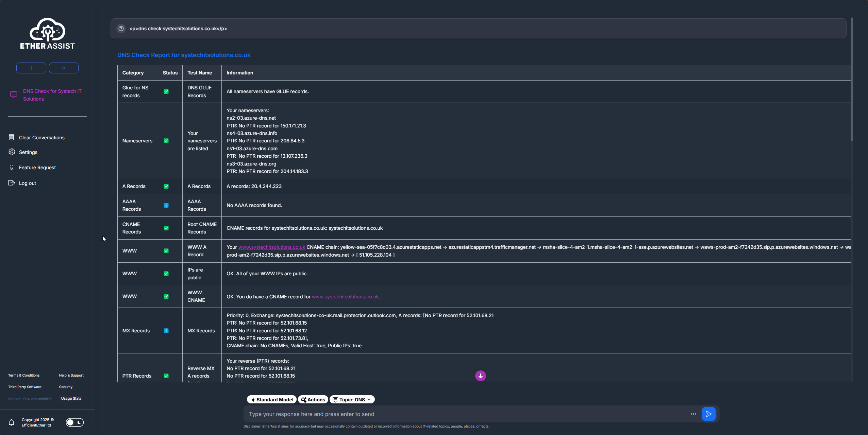
Task: Open notifications with the bell icon
Action: click(x=12, y=422)
